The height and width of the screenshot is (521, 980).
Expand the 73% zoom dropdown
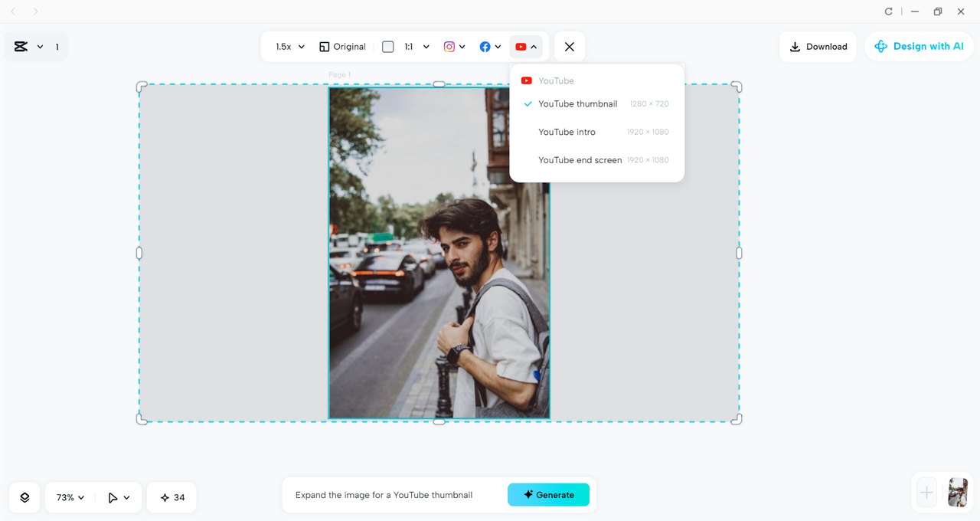click(69, 497)
